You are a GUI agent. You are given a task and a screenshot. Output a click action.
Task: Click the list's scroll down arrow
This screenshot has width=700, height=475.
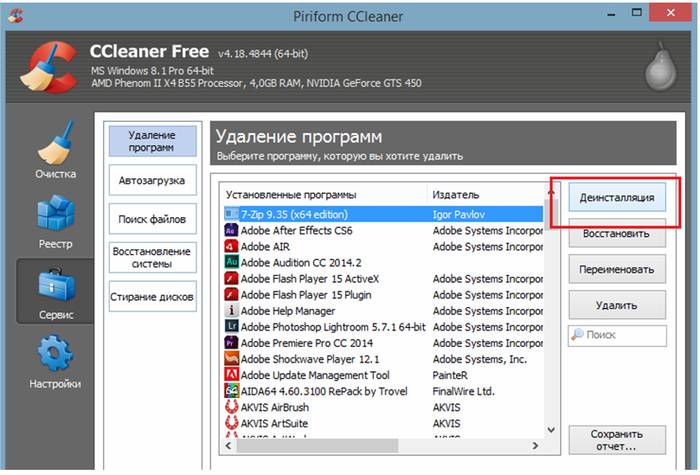click(x=551, y=430)
